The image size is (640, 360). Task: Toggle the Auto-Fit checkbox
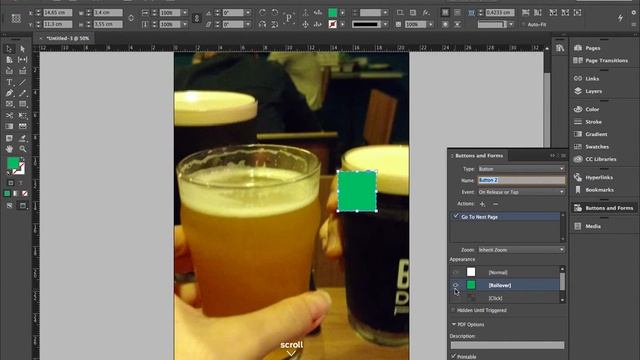523,24
